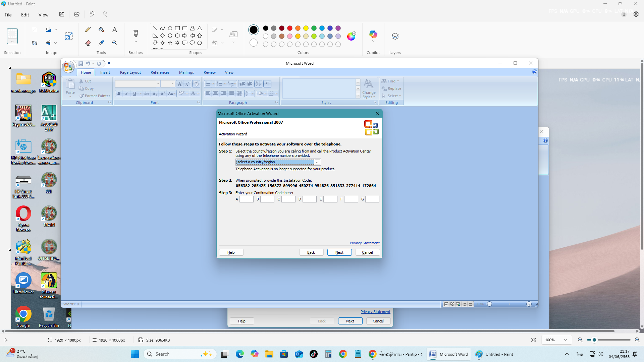Click the Crop tool icon
The height and width of the screenshot is (362, 644).
click(35, 29)
